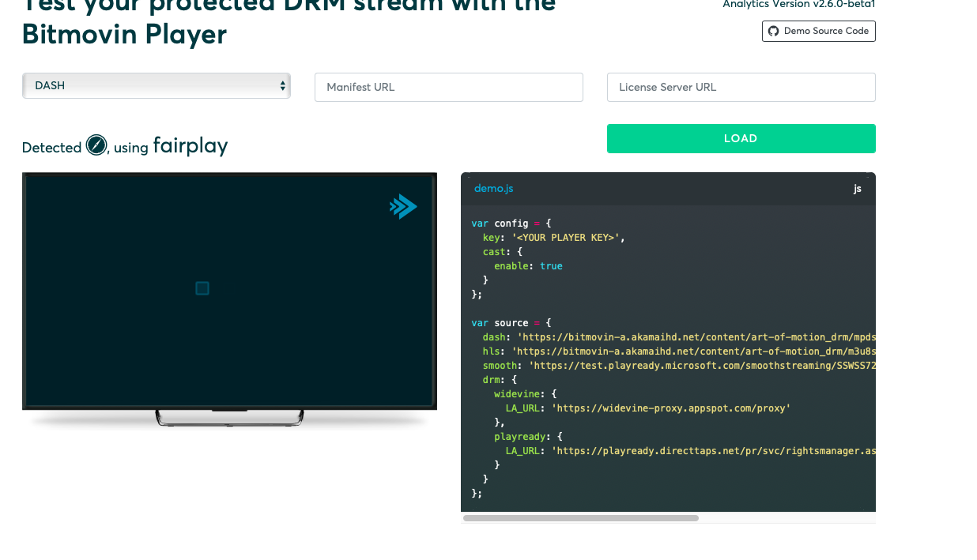Focus the Manifest URL input field

(449, 87)
